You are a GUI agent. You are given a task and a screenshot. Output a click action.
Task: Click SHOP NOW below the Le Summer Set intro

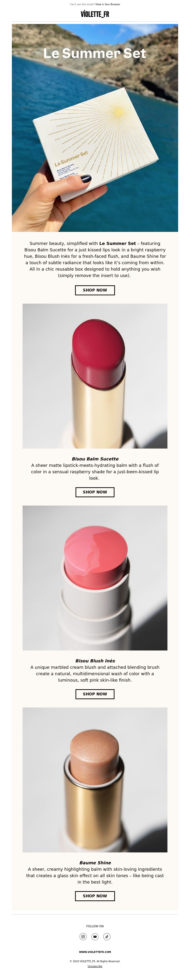pos(95,290)
